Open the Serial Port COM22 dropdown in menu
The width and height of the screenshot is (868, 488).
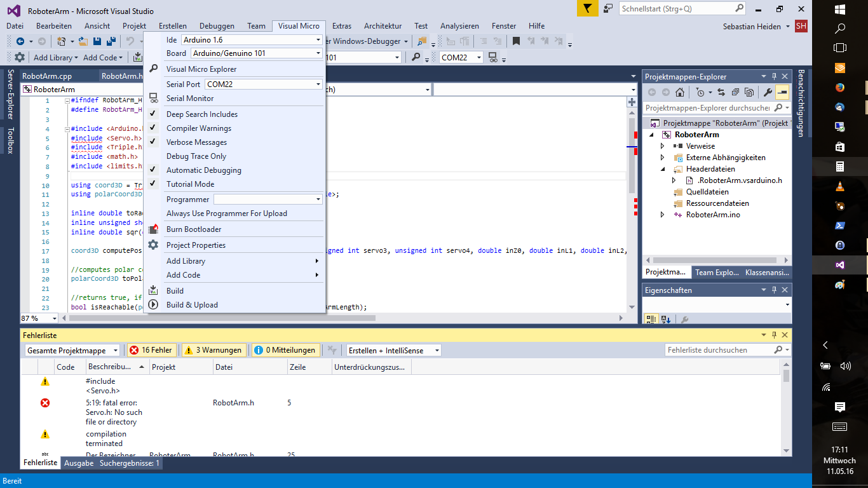pos(263,84)
